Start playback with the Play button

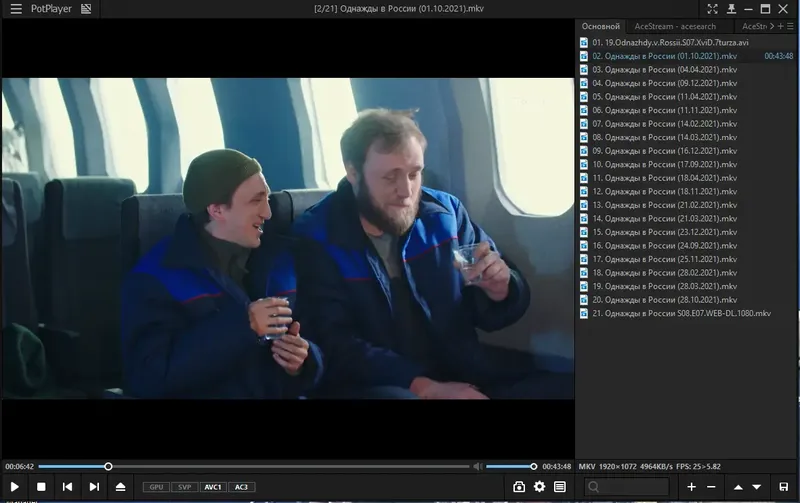pos(15,487)
